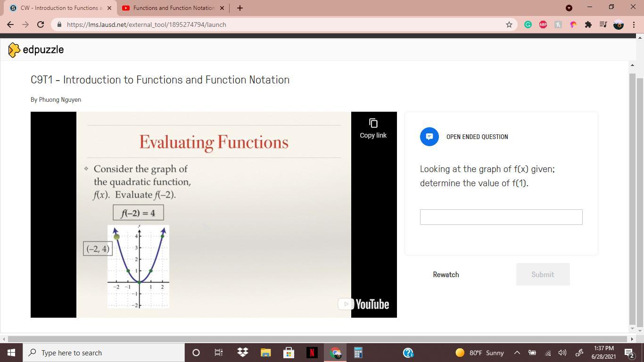644x362 pixels.
Task: Open Calculator from the taskbar
Action: pos(358,353)
